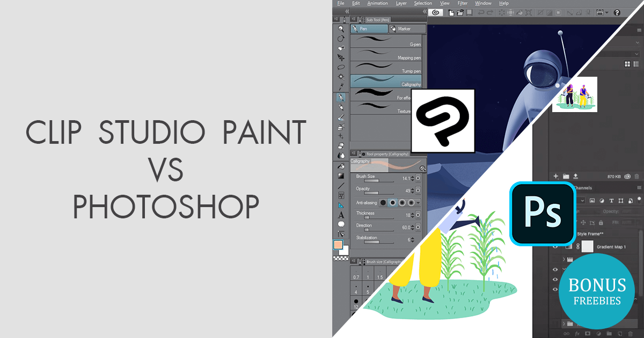Pick the Text tool (A icon)

click(340, 215)
